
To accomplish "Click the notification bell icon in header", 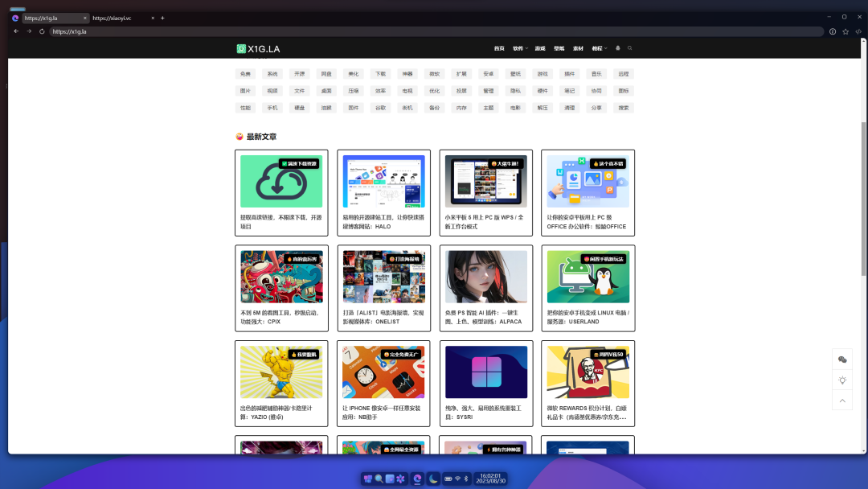I will (618, 48).
